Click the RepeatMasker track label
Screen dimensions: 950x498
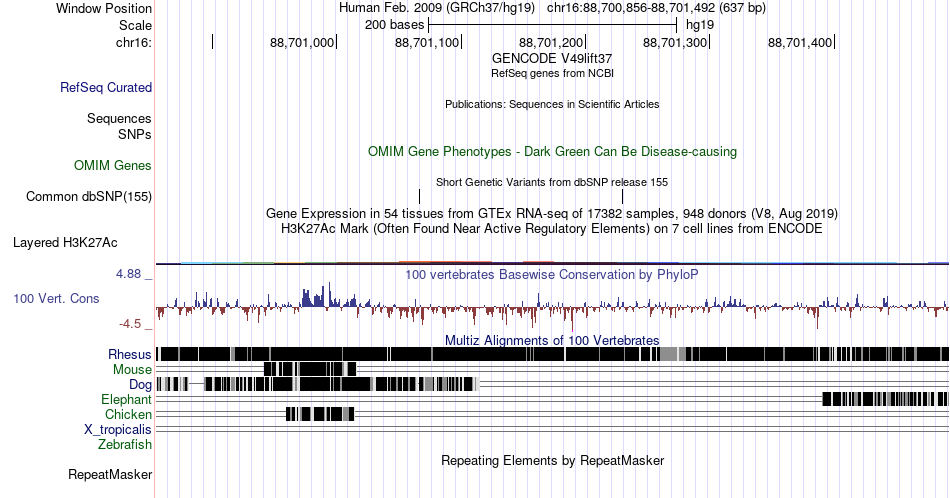(110, 474)
